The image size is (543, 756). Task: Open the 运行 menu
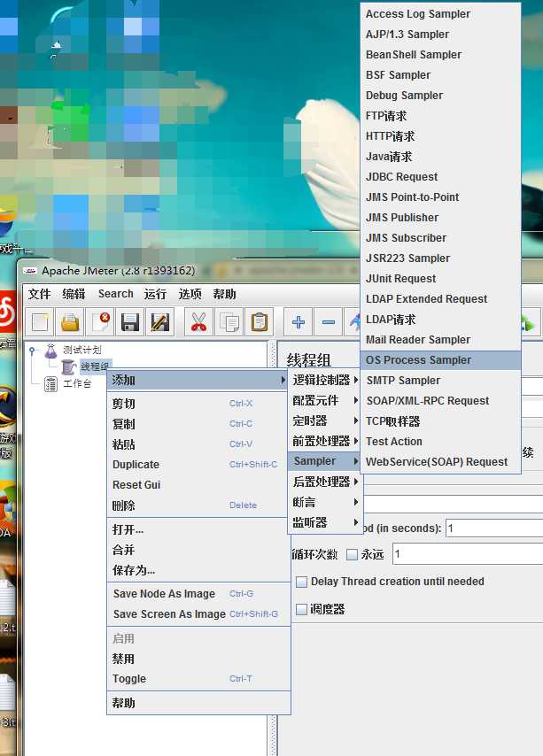pyautogui.click(x=155, y=294)
